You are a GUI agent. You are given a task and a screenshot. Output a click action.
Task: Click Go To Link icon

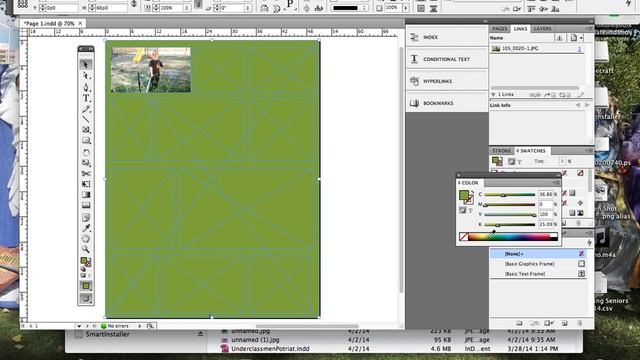tap(550, 95)
